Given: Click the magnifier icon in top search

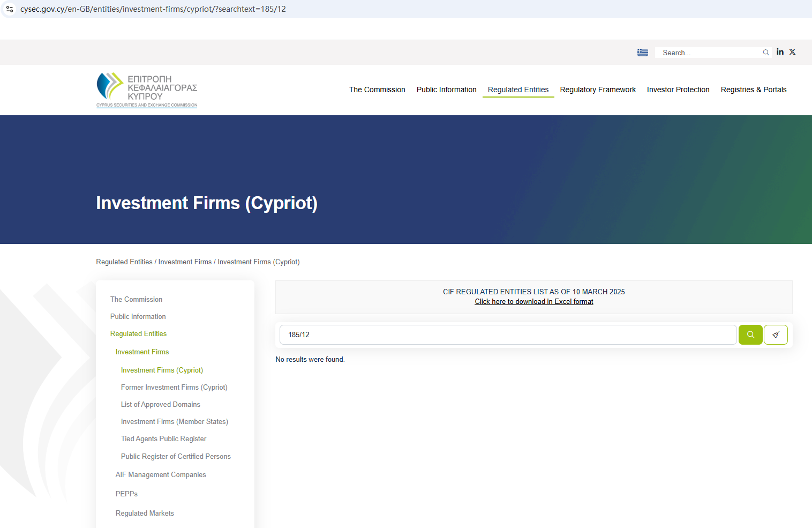Looking at the screenshot, I should (766, 53).
